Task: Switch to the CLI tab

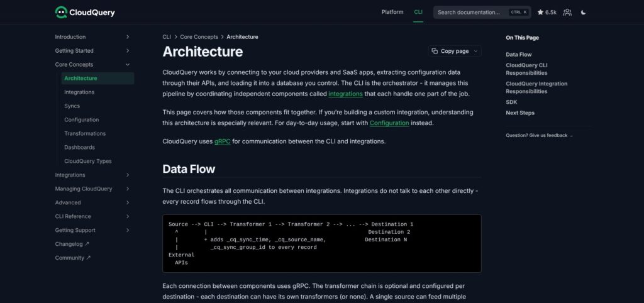Action: (x=418, y=13)
